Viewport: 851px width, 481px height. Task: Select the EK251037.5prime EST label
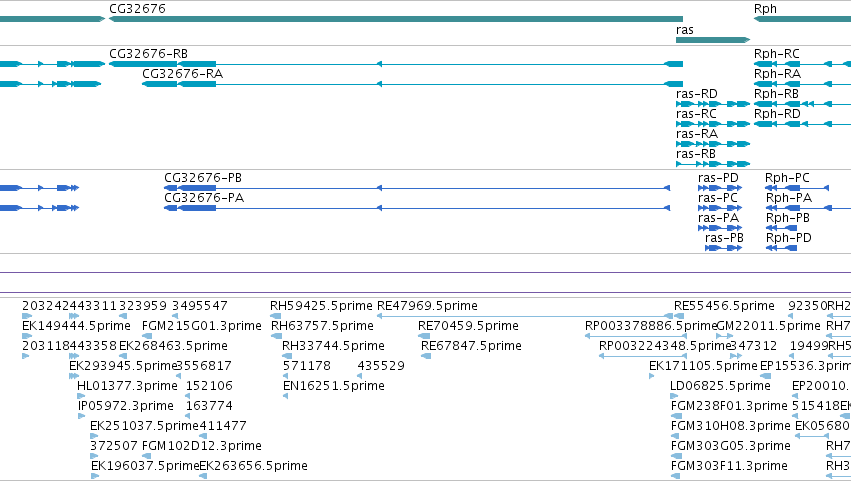[144, 427]
